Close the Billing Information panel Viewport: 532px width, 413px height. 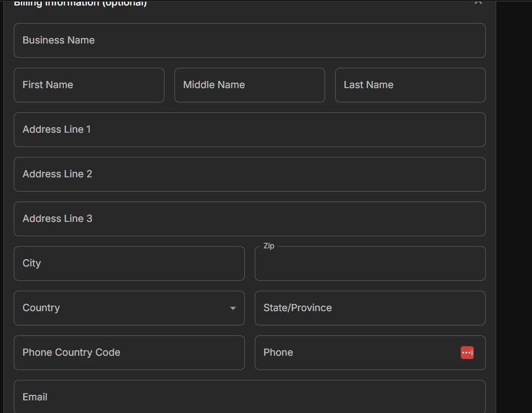tap(478, 2)
